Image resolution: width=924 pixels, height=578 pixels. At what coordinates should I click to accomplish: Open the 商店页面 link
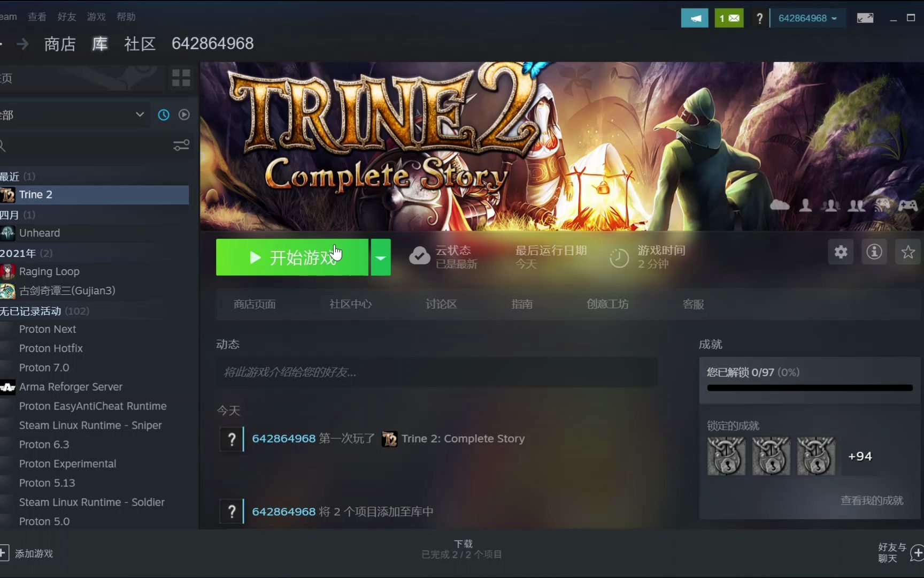click(255, 305)
